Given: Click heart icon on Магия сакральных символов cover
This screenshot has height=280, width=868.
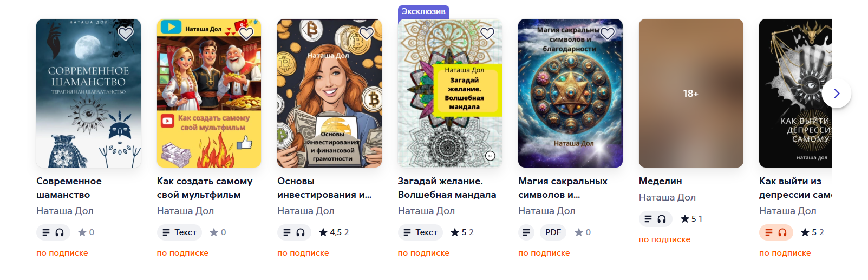Looking at the screenshot, I should click(x=608, y=34).
